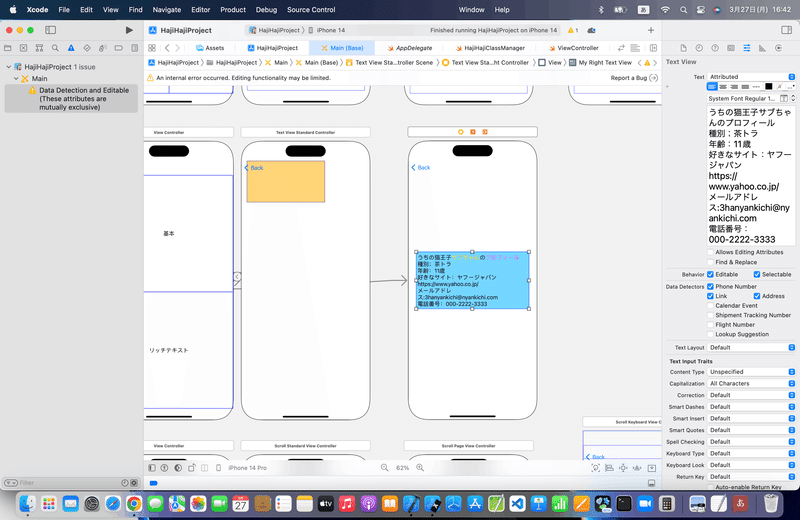The height and width of the screenshot is (520, 800).
Task: Open the Source Control navigator icon
Action: click(x=23, y=48)
